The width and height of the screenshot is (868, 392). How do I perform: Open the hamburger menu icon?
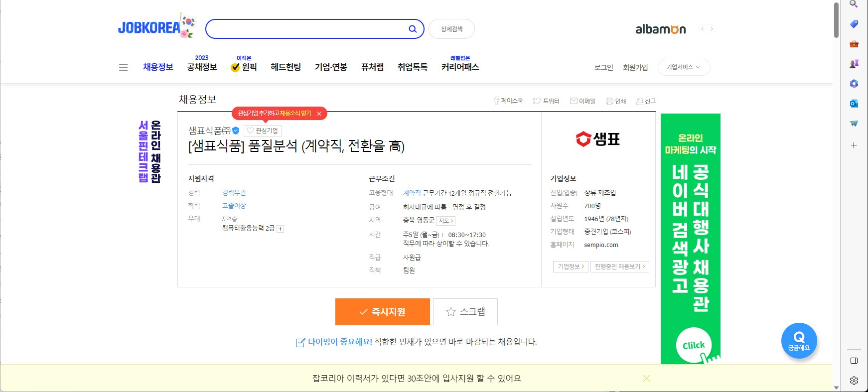pyautogui.click(x=124, y=67)
